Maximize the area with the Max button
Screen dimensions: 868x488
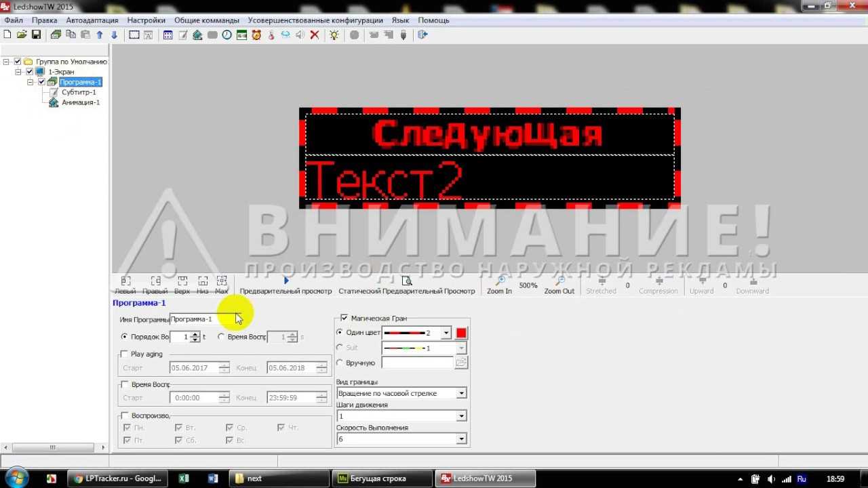[x=222, y=285]
